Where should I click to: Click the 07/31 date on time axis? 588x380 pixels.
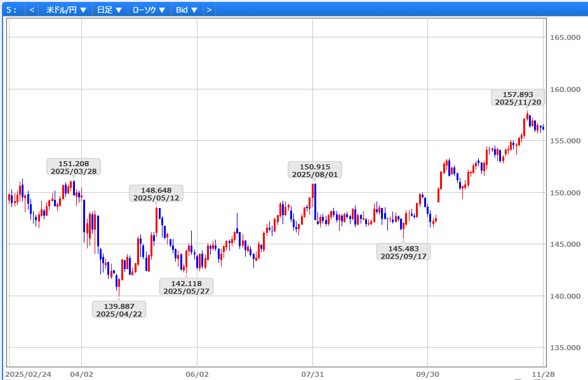pyautogui.click(x=312, y=374)
